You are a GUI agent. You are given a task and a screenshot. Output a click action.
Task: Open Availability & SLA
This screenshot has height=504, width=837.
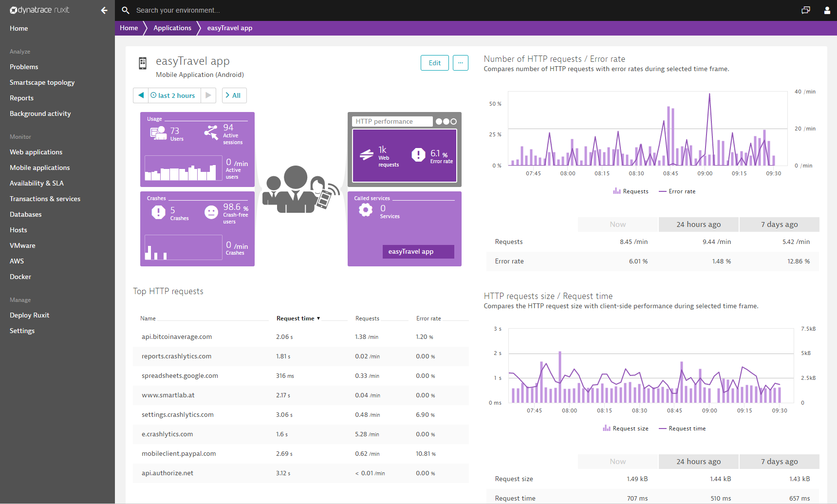pyautogui.click(x=37, y=183)
